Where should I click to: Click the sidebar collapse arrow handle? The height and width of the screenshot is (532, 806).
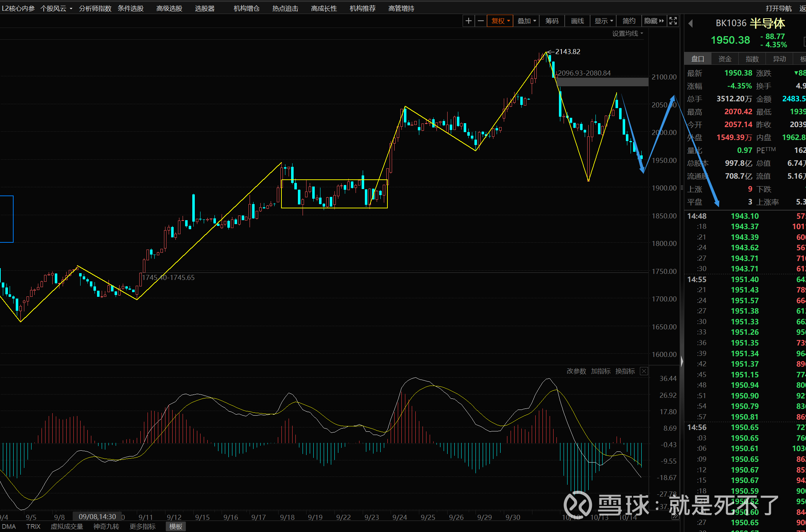point(681,362)
